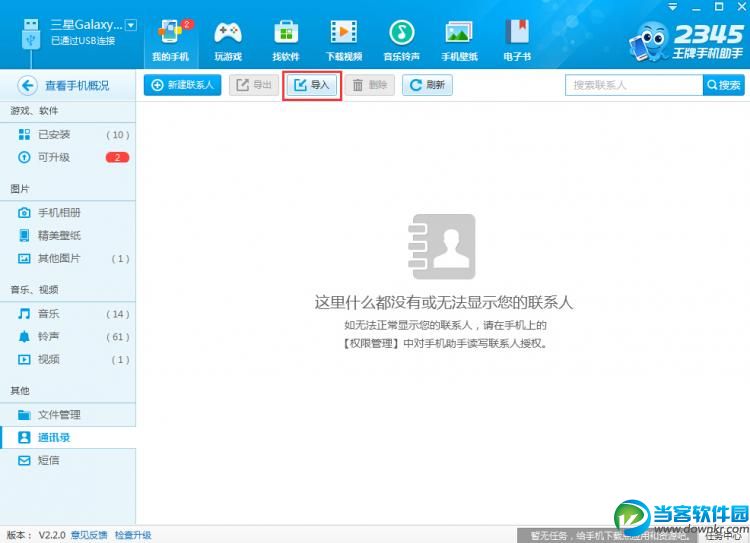Open the 我的手机 tab icon
Screen dimensions: 750x543
pyautogui.click(x=170, y=32)
